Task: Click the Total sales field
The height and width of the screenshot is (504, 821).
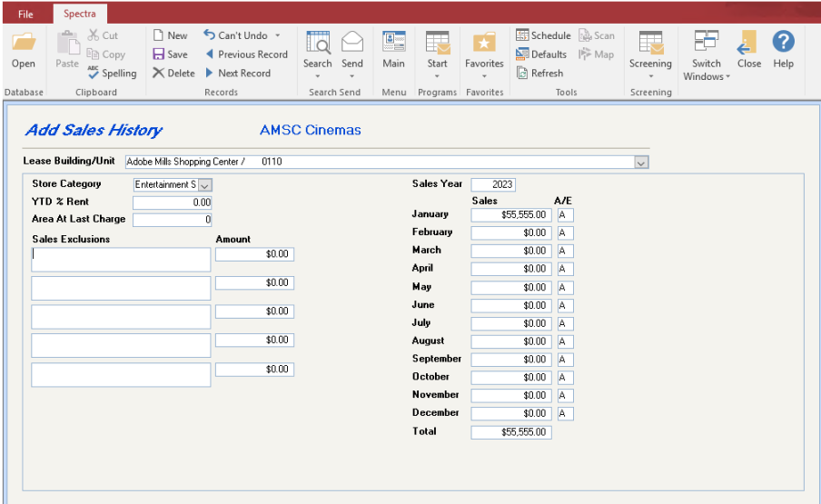Action: 511,432
